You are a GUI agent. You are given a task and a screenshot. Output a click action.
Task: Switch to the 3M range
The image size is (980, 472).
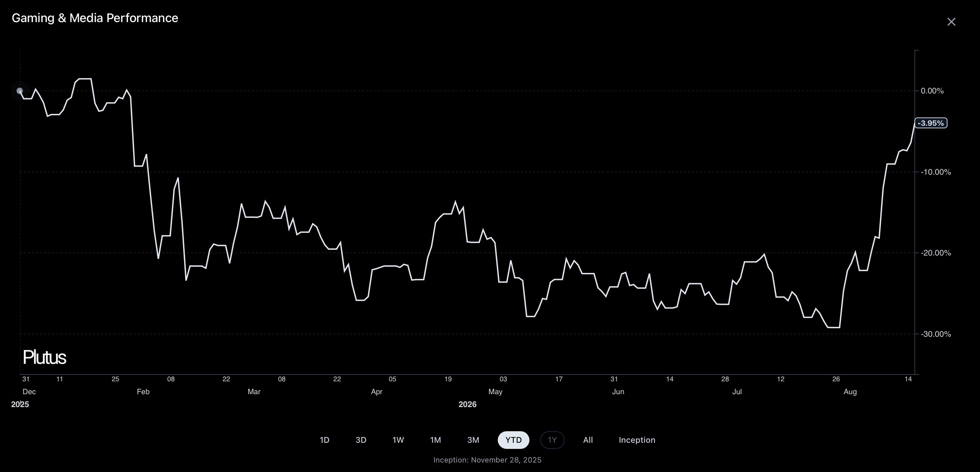pos(473,440)
